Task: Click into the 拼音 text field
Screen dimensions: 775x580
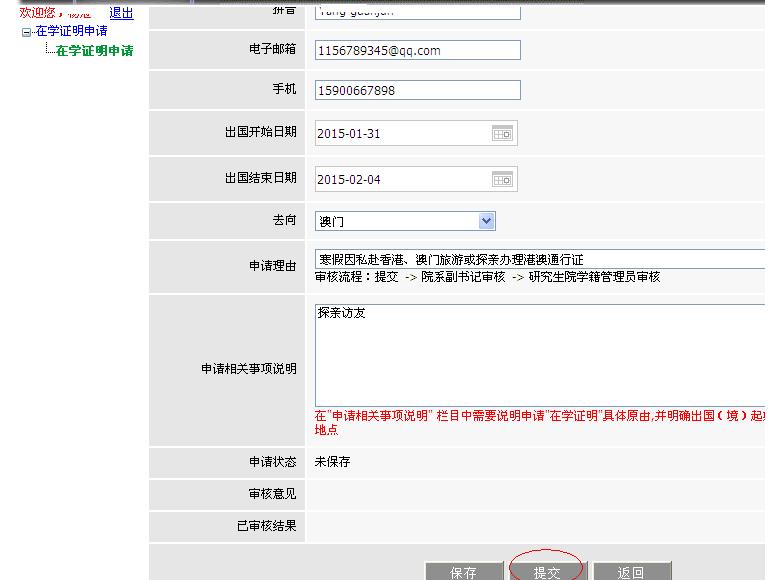Action: [x=417, y=12]
